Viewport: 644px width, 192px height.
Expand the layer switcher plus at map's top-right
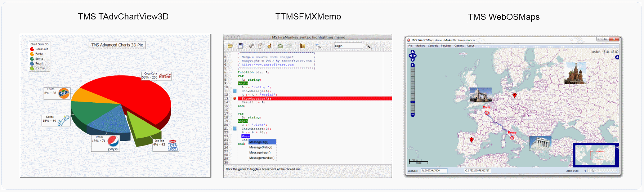point(617,57)
